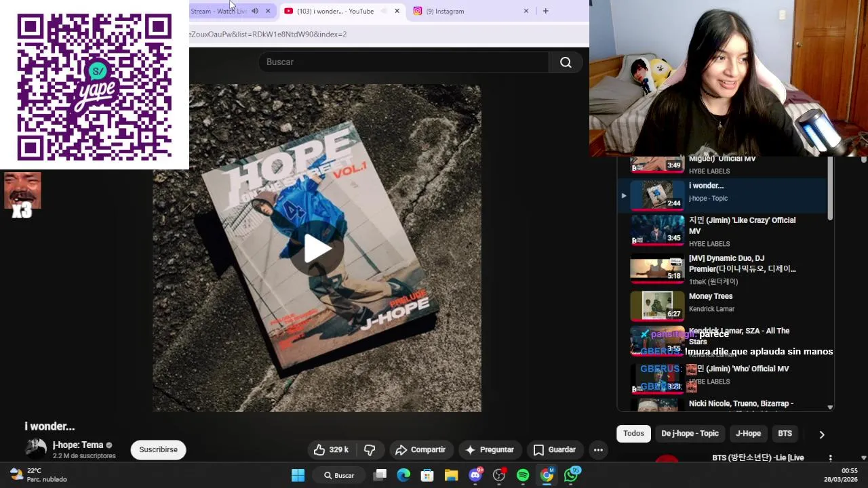The image size is (868, 488).
Task: Open Spotify from the taskbar
Action: point(523,475)
